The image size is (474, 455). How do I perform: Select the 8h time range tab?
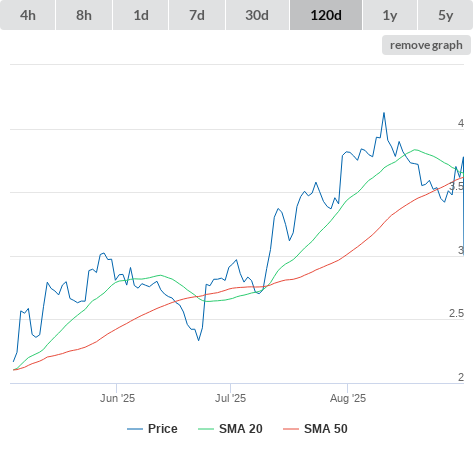tap(84, 15)
